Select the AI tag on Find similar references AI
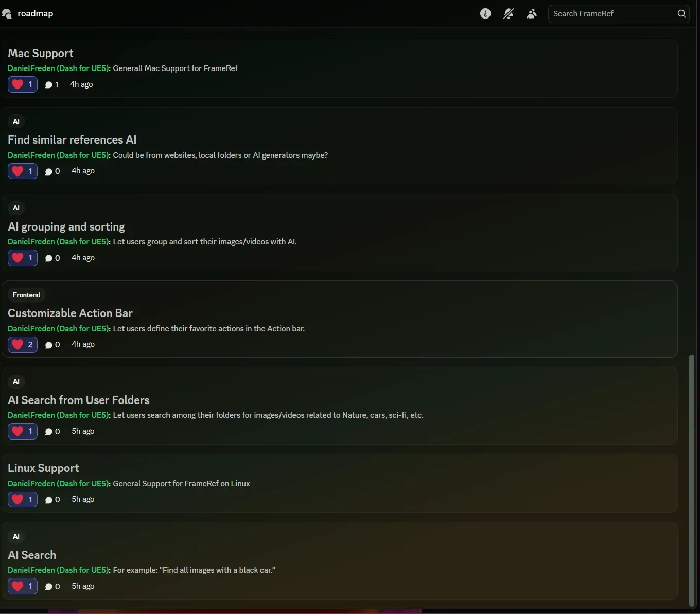Viewport: 700px width, 614px height. pyautogui.click(x=16, y=121)
